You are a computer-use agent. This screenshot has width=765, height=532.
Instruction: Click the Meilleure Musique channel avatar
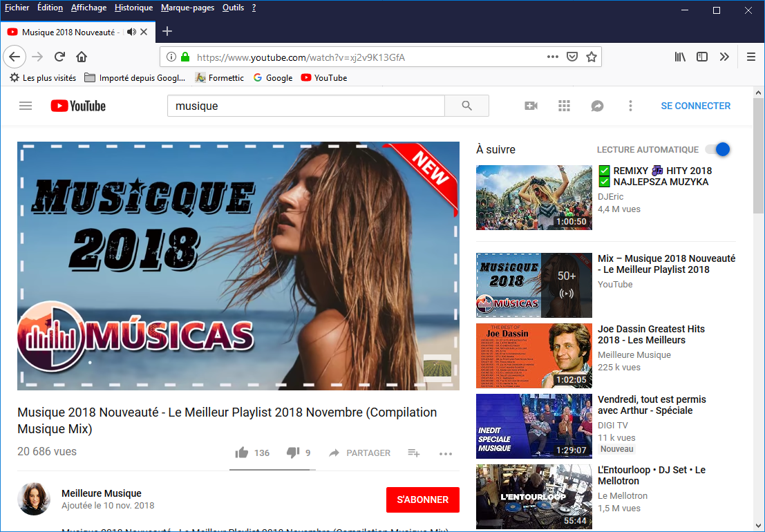[34, 499]
